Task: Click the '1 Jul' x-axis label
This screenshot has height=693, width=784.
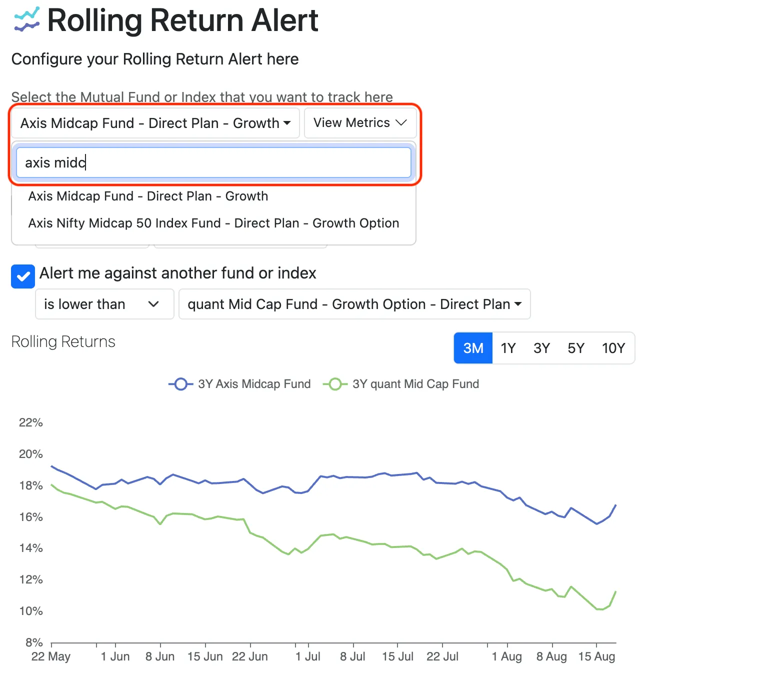Action: [308, 656]
